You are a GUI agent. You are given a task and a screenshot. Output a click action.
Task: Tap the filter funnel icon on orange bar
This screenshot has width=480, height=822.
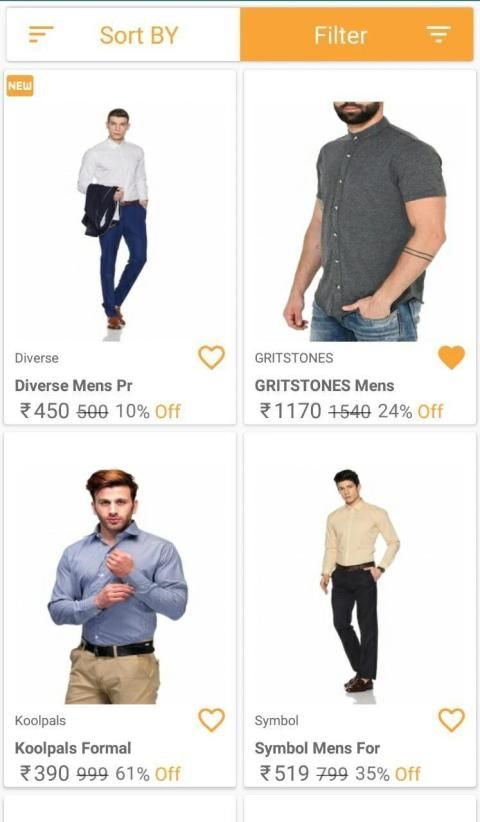438,35
